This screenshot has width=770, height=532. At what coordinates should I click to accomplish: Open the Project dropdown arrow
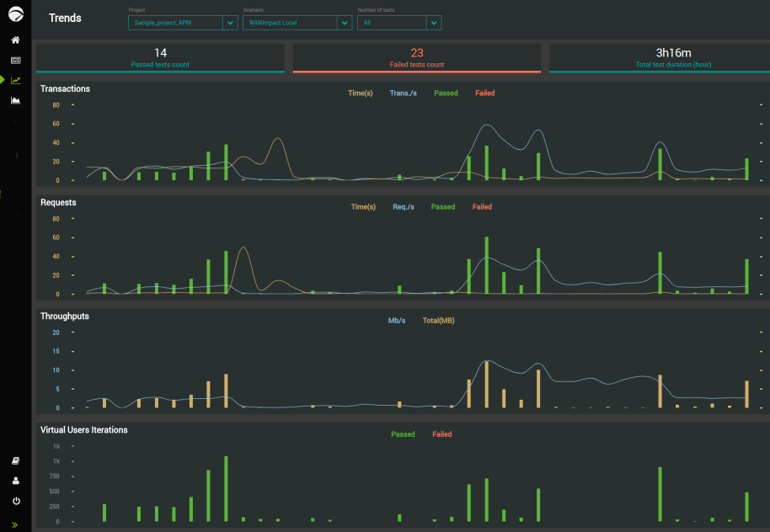(x=230, y=23)
